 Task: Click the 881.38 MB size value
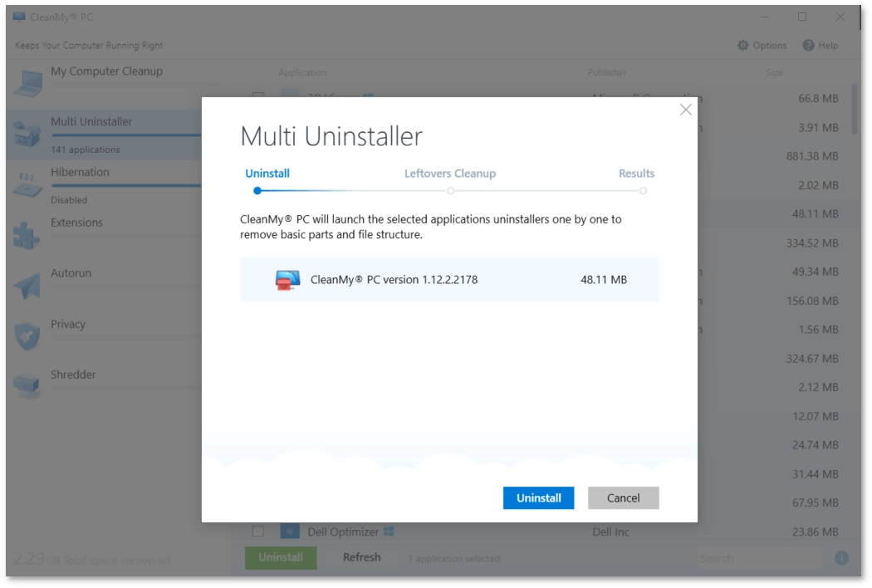pyautogui.click(x=812, y=156)
